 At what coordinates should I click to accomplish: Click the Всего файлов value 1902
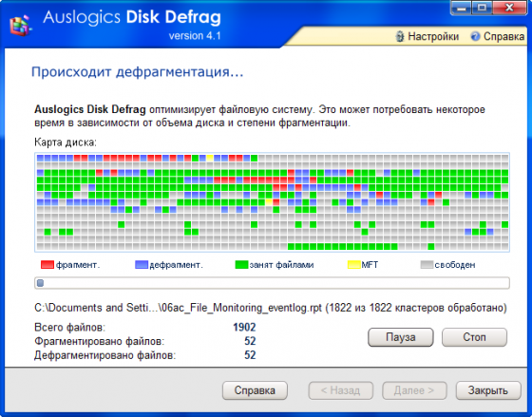click(x=244, y=328)
